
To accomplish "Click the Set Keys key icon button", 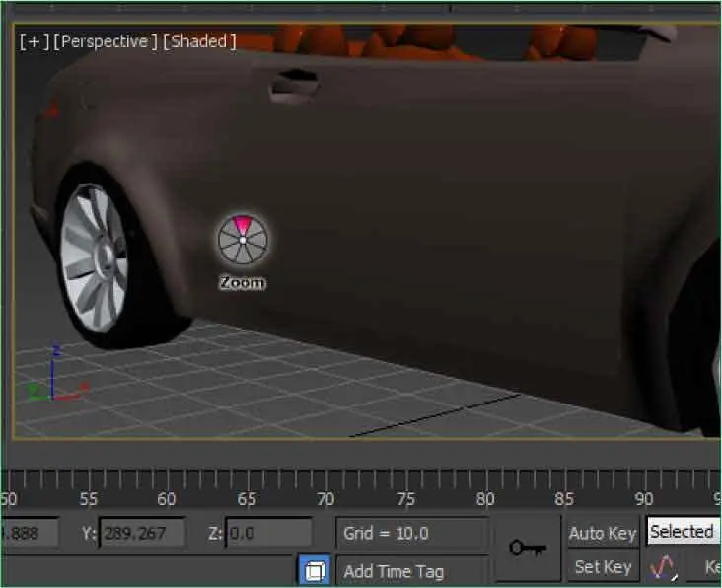I will 527,548.
